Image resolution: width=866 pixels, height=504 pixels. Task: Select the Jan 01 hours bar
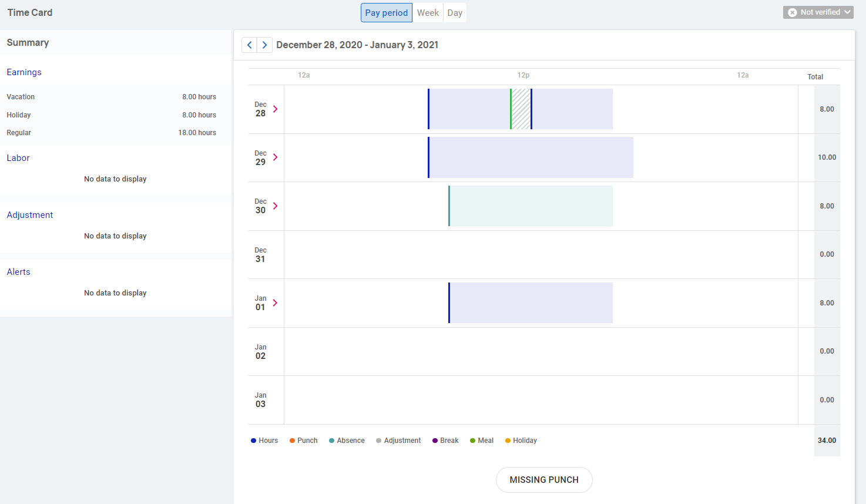(x=531, y=303)
